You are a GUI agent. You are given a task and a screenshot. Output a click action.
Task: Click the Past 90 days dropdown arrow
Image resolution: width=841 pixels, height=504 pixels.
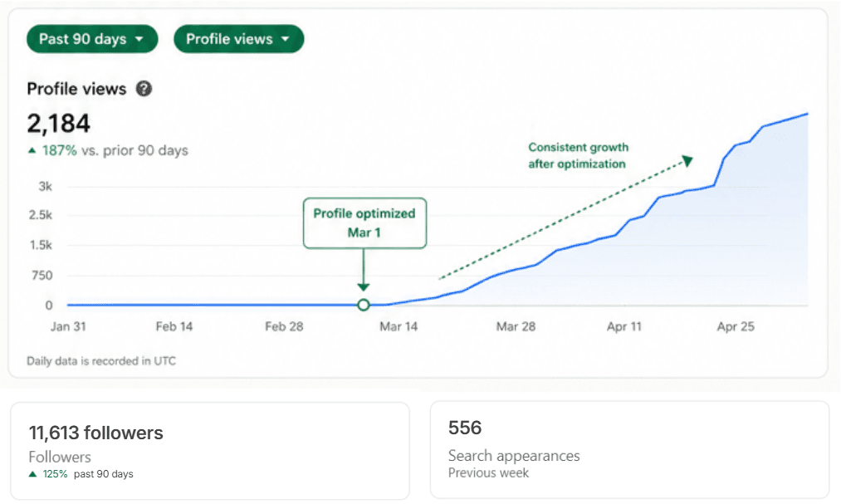[139, 39]
